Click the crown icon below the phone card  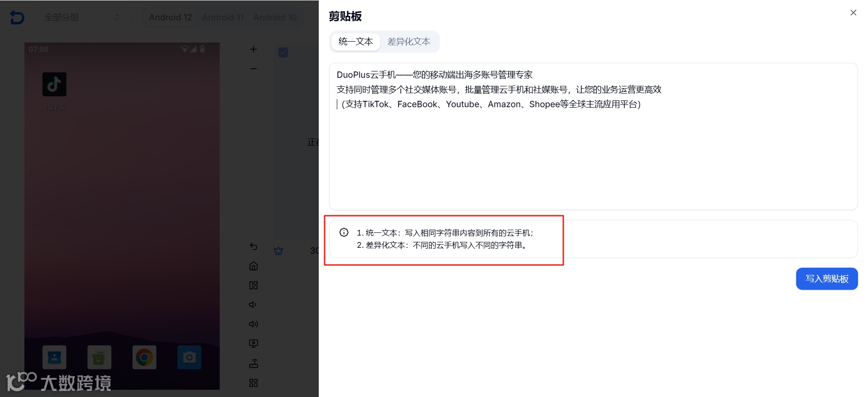pos(278,250)
